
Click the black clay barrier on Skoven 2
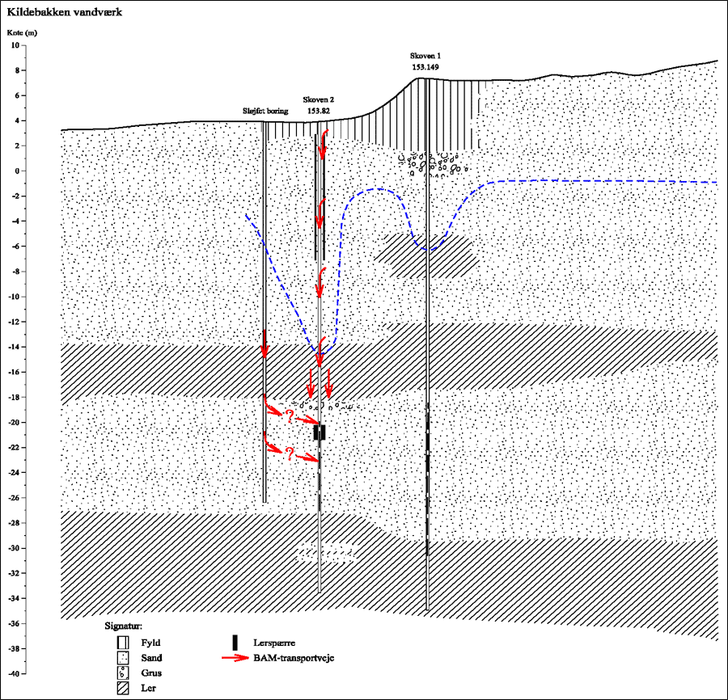coord(320,432)
